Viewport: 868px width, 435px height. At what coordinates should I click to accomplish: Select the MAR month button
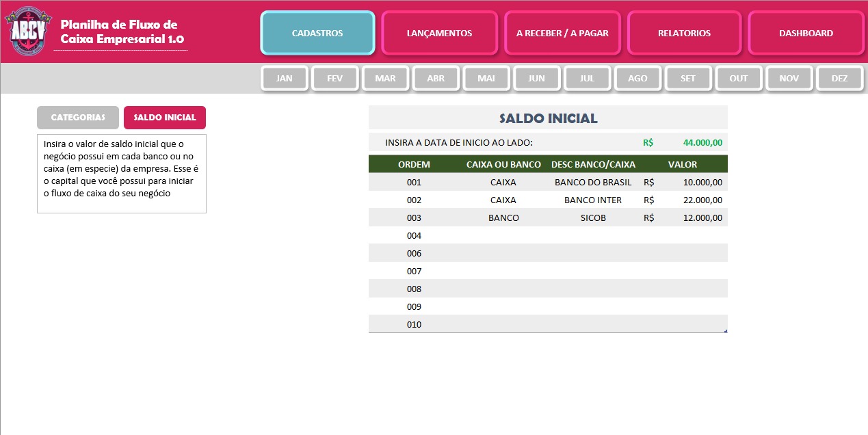coord(385,78)
